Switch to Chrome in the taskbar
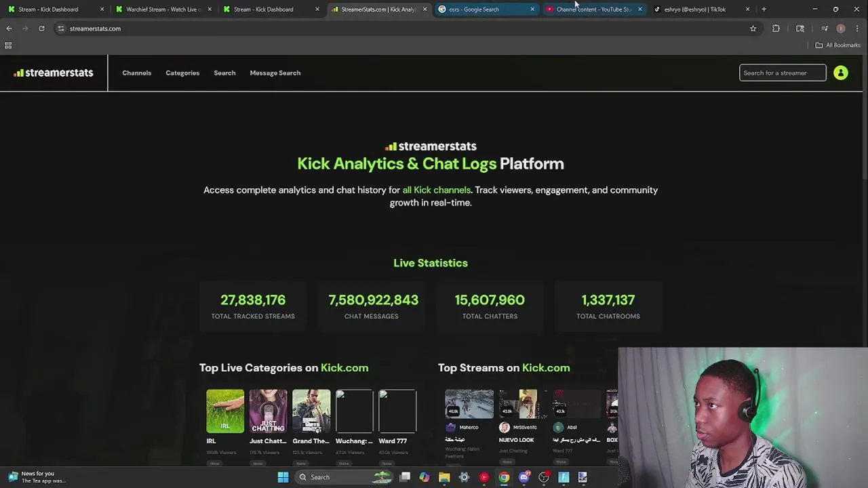Viewport: 868px width, 488px height. pos(504,477)
